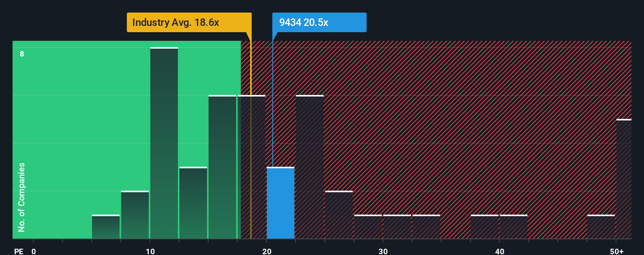
Task: Click the hatched bar between 25 and 27.5
Action: pos(339,215)
